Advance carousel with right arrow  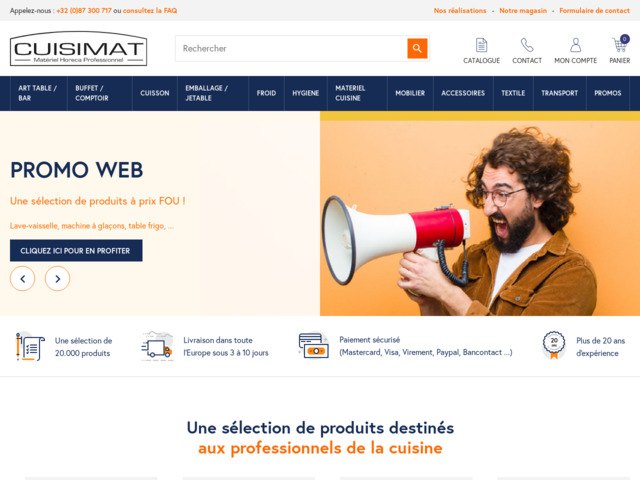coord(58,279)
